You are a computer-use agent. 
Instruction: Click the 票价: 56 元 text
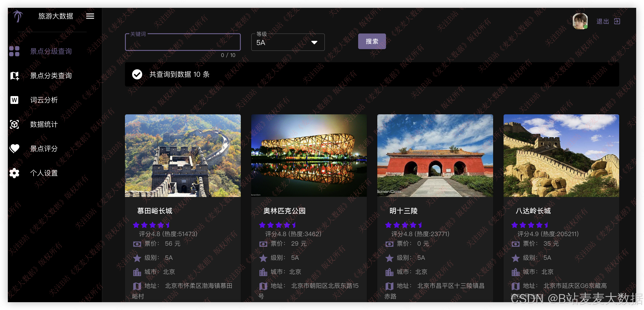[x=162, y=244]
